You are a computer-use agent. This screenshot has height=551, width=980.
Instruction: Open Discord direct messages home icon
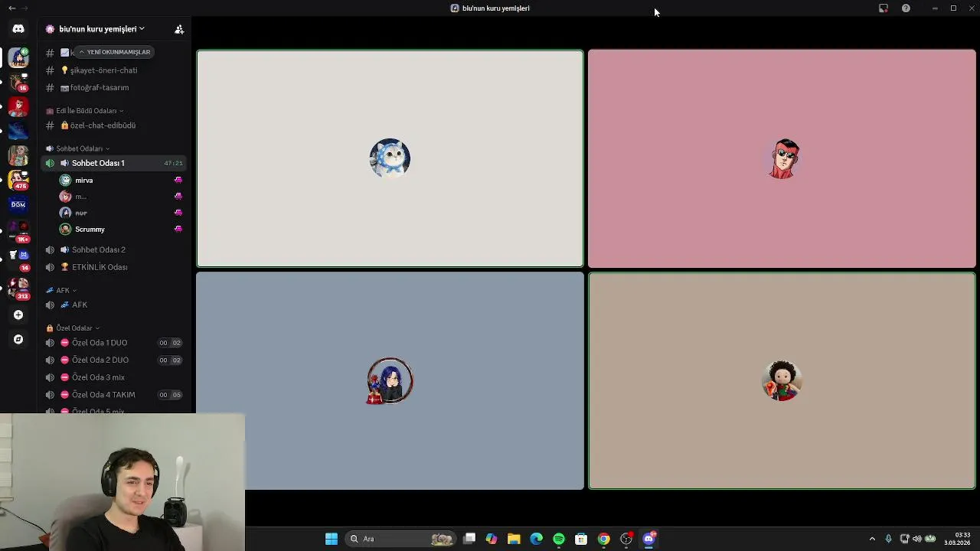pos(18,29)
